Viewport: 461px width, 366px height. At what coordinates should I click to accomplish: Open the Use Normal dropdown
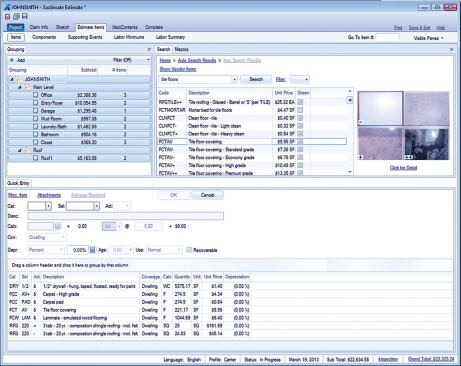click(179, 250)
